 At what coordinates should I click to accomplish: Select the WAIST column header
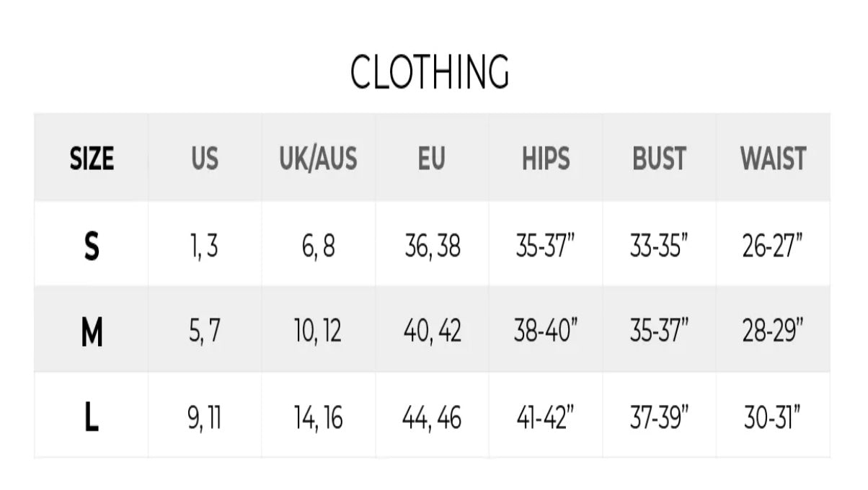tap(773, 159)
